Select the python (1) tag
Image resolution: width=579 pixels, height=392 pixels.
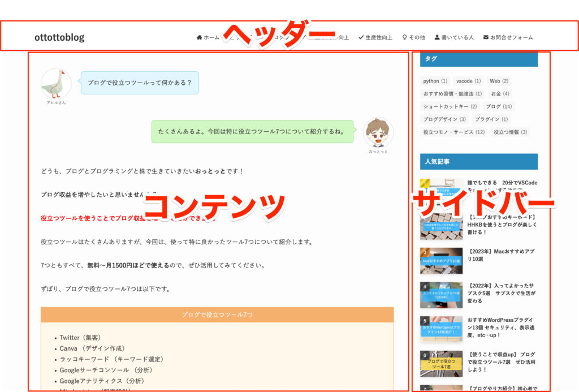pyautogui.click(x=435, y=81)
